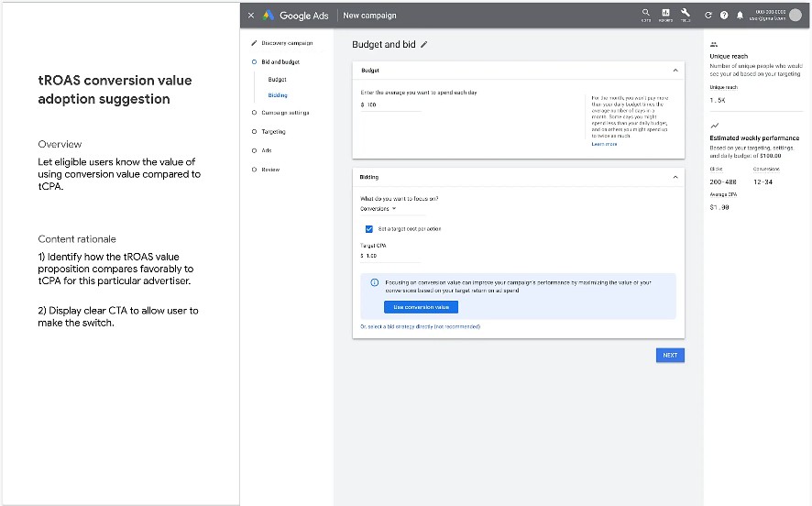Open the Help question mark icon
Screen dimensions: 812x506
pyautogui.click(x=724, y=16)
